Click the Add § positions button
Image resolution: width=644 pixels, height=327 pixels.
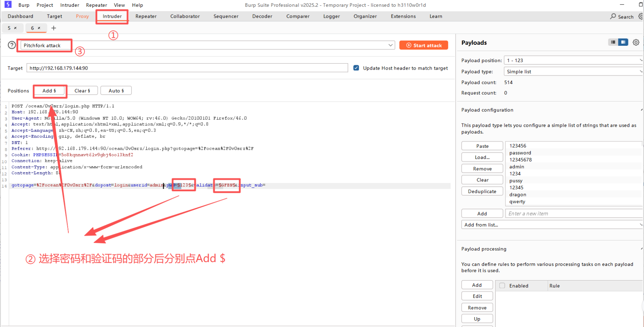pos(49,91)
